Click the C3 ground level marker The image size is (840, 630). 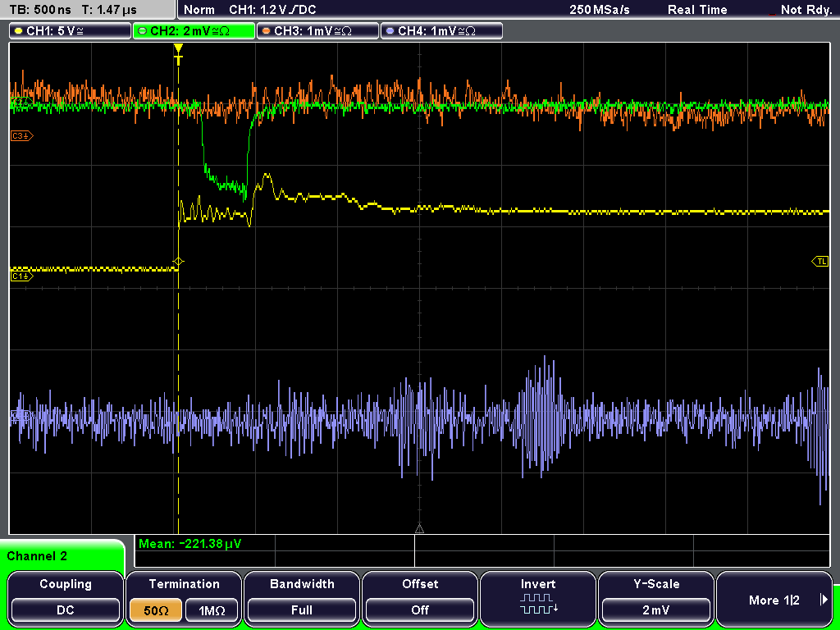22,136
